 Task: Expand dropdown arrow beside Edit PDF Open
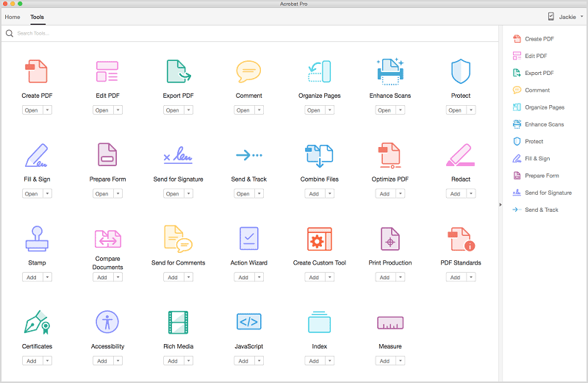pyautogui.click(x=118, y=110)
